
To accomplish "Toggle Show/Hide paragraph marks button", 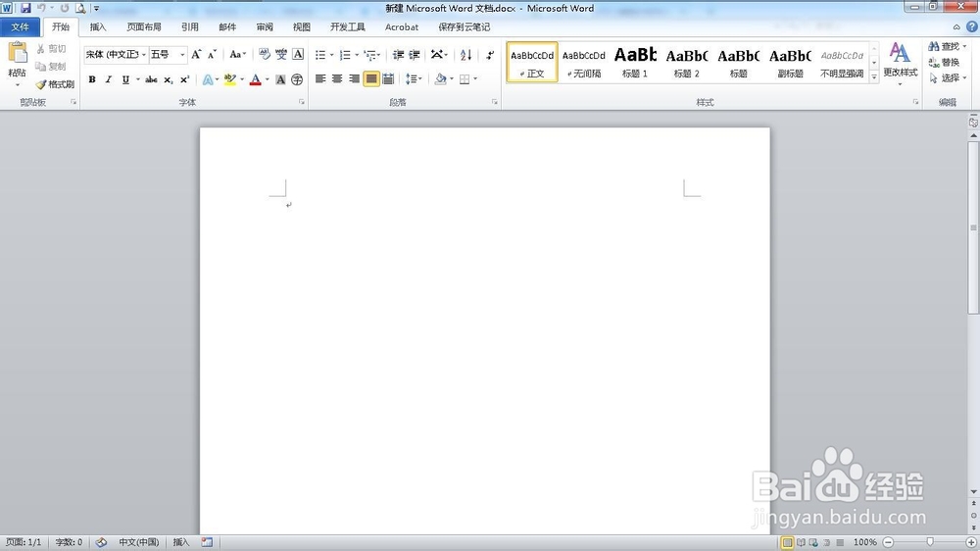I will point(490,55).
